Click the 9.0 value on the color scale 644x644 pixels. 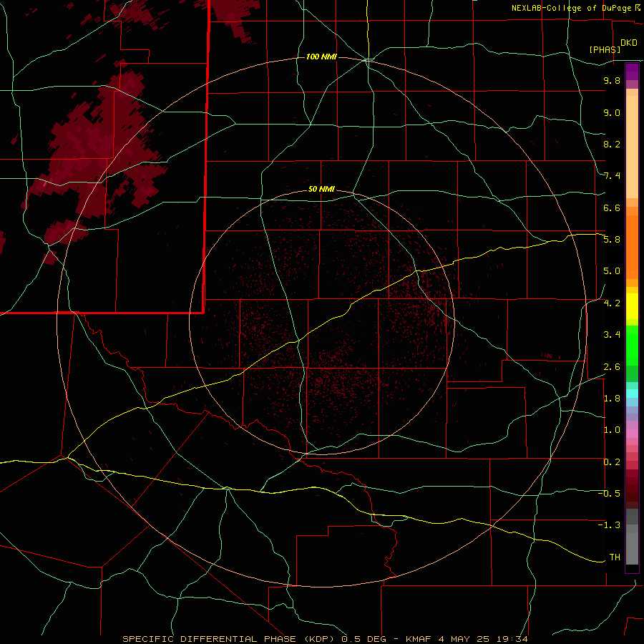click(x=612, y=112)
